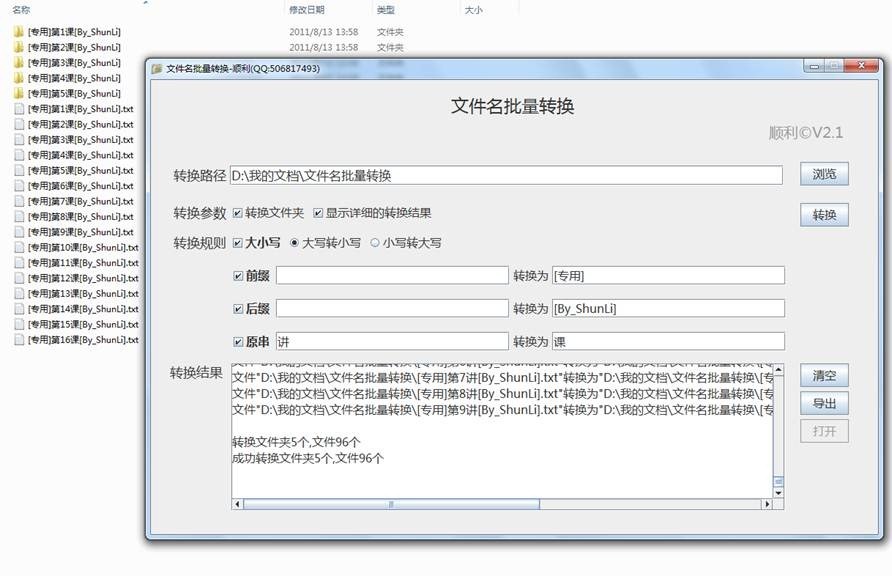Click file icon of [专用]第8课[By_ShunLi].txt

19,216
